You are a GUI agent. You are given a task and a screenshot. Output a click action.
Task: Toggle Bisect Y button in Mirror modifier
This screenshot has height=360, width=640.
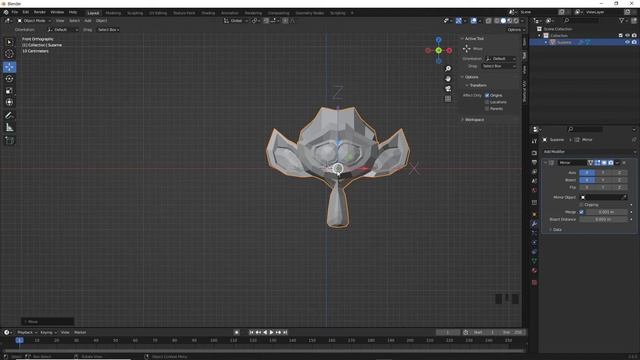(x=603, y=180)
